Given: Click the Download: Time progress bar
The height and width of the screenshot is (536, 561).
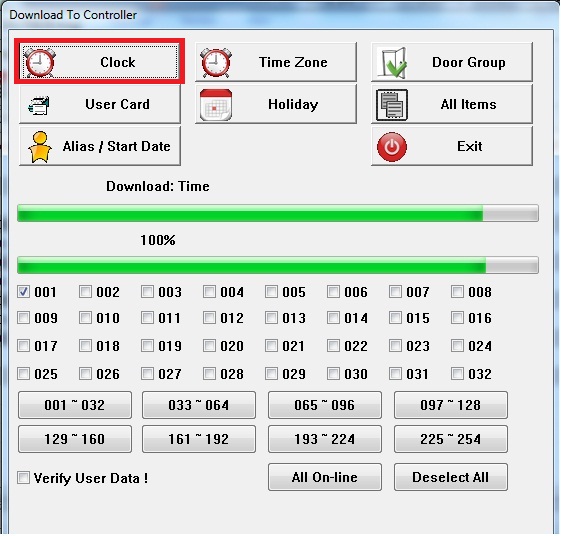Looking at the screenshot, I should click(278, 213).
